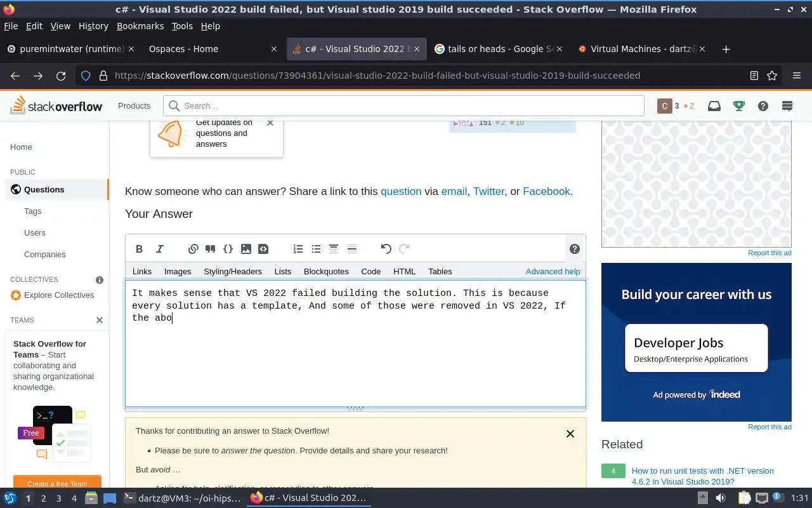The width and height of the screenshot is (812, 508).
Task: Insert a Stack Snippet code block
Action: point(263,249)
